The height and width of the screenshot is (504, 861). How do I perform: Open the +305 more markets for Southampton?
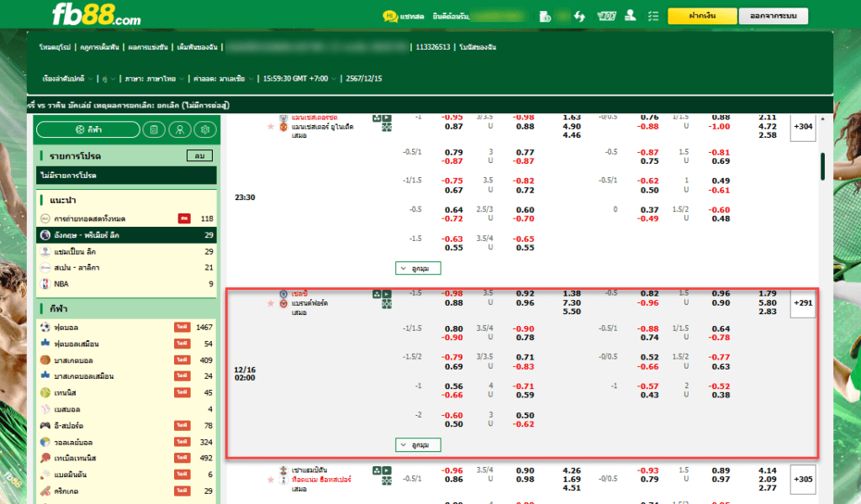click(x=803, y=480)
